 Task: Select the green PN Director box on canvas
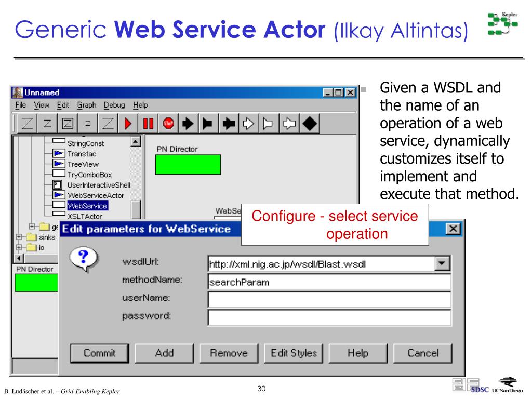[x=188, y=165]
